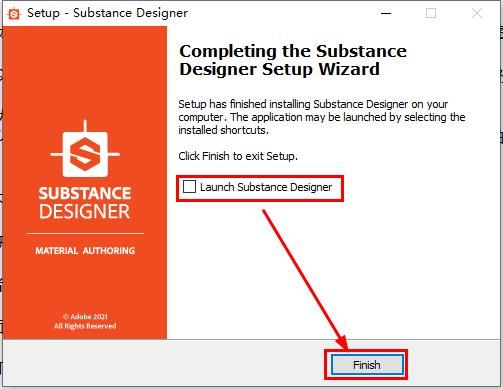Click the 'MATERIAL AUTHORING' text
Viewport: 503px width, 389px height.
click(x=85, y=251)
